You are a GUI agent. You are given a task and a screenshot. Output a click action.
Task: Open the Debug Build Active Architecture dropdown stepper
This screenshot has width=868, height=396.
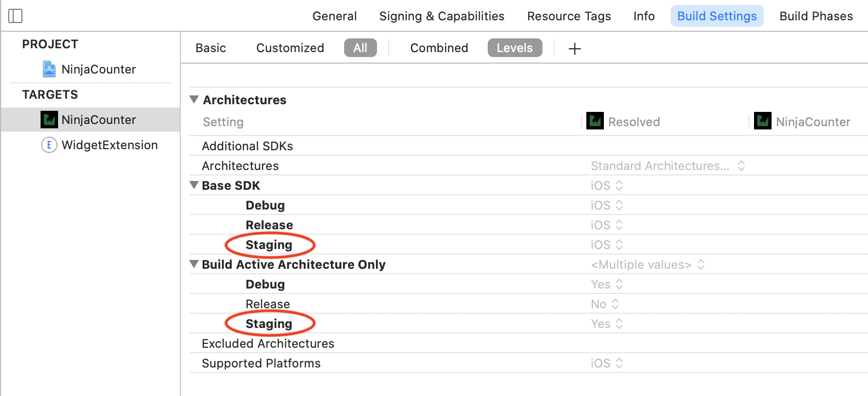pos(620,284)
